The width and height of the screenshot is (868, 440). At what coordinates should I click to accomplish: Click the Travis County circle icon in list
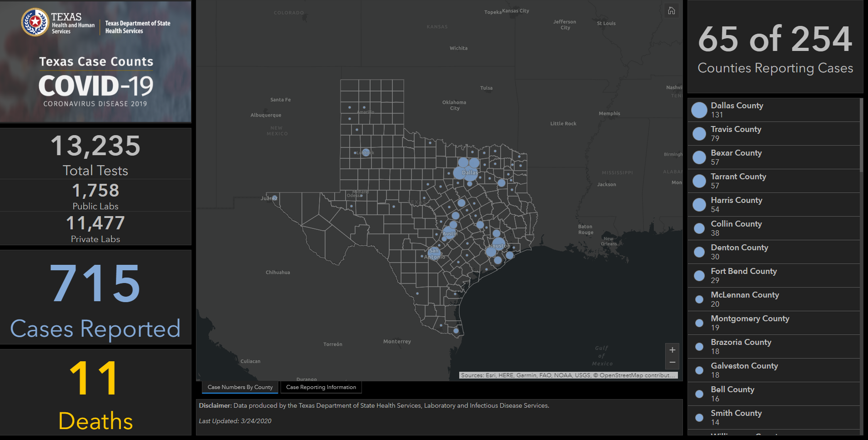699,134
